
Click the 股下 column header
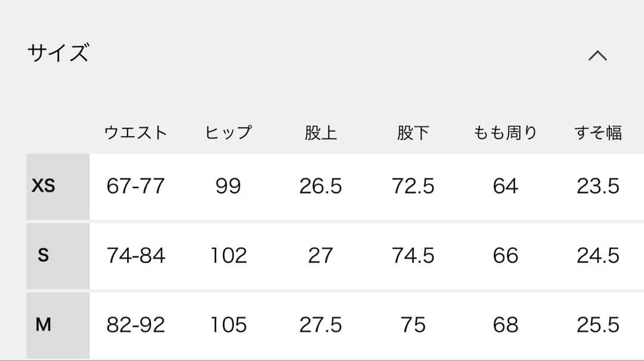[413, 132]
